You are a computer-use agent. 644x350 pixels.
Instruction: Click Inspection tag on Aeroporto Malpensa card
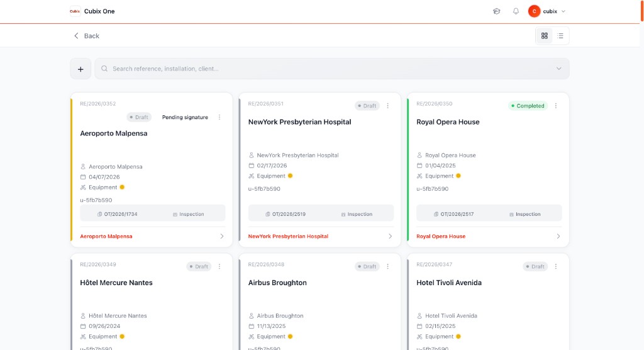pos(188,214)
